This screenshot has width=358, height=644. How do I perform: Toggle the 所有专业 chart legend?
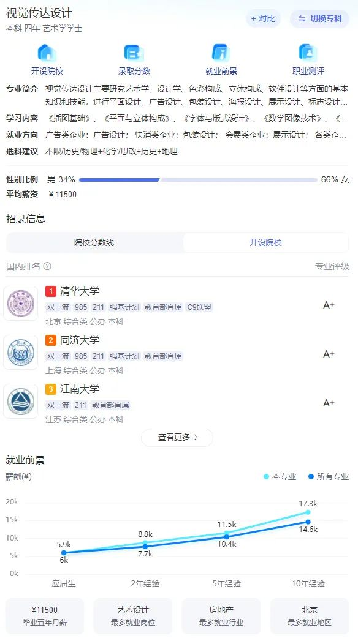329,476
